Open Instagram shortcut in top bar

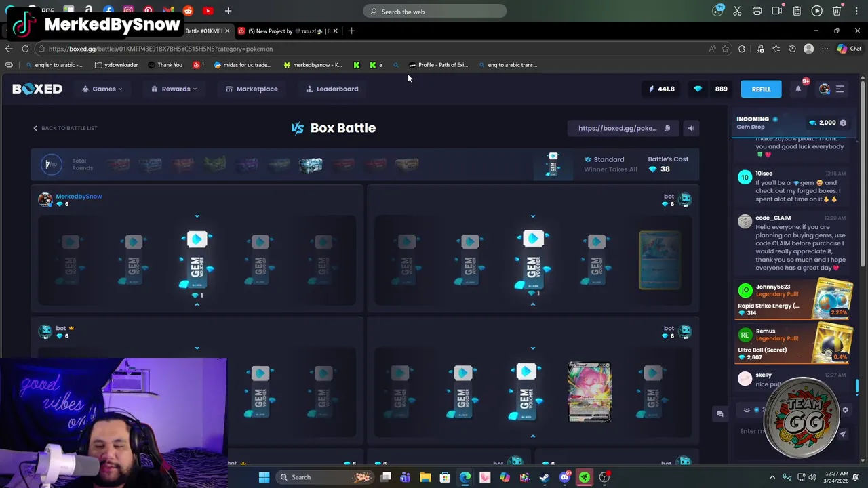pos(128,11)
